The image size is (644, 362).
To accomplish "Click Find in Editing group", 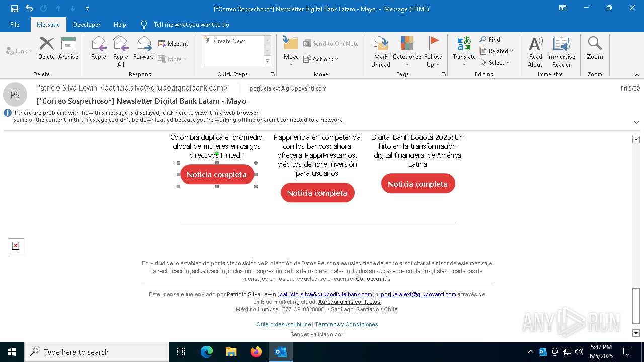I will [x=490, y=40].
